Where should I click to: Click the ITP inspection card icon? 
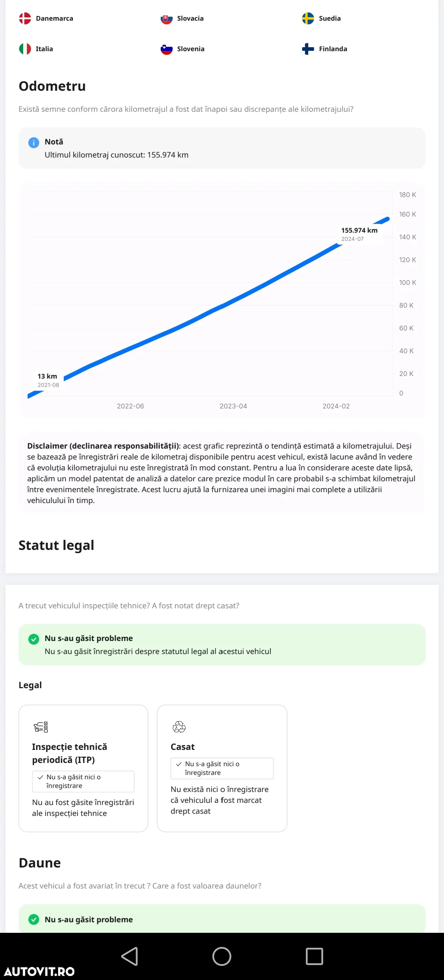click(x=41, y=727)
